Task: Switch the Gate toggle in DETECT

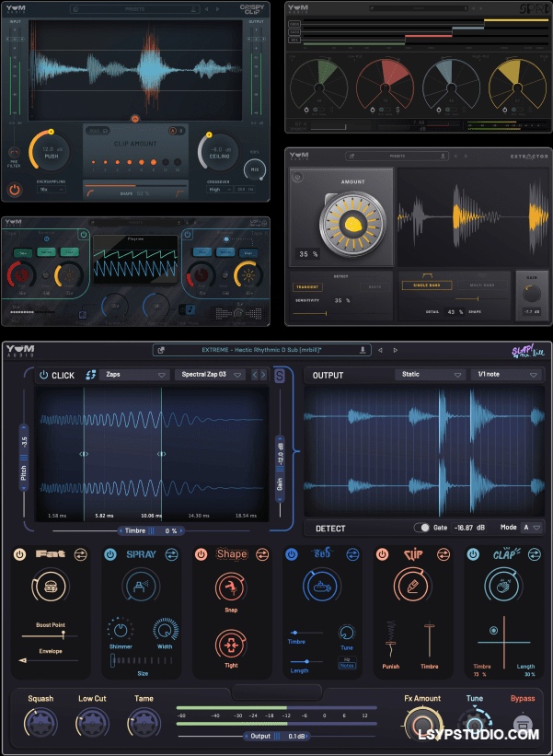Action: [421, 528]
